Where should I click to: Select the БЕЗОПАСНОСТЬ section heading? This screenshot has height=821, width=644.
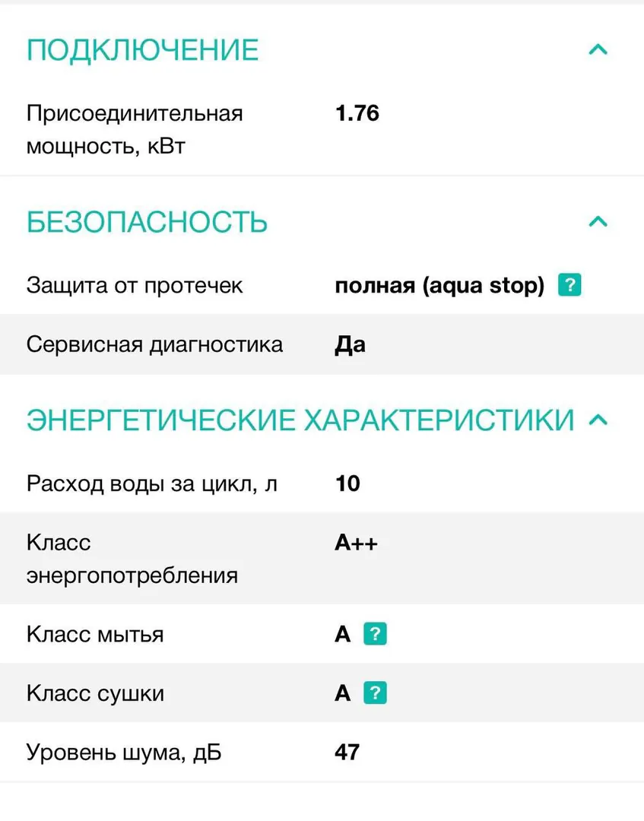pos(148,222)
